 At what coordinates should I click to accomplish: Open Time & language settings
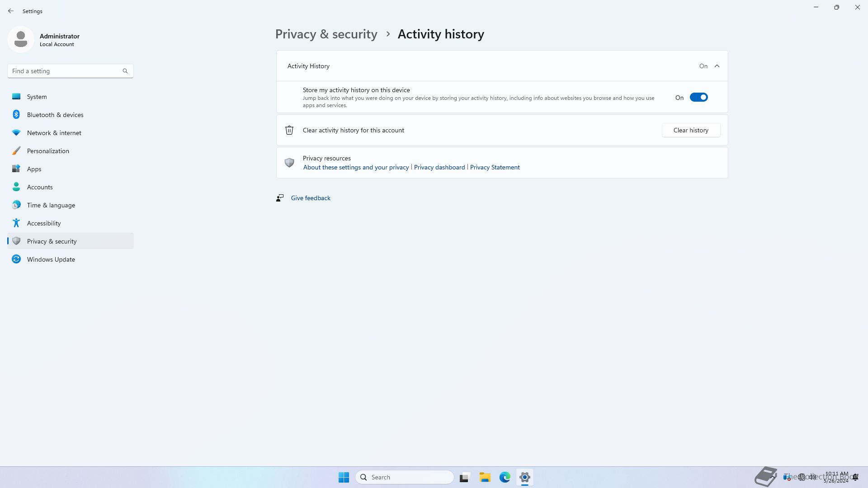pos(51,205)
